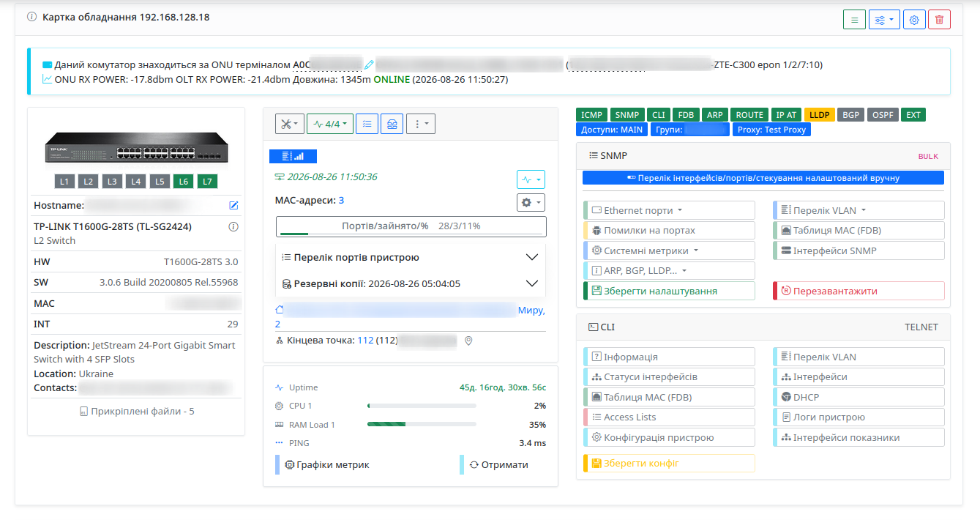Click the FDB protocol badge
Viewport: 980px width, 520px height.
pos(686,114)
